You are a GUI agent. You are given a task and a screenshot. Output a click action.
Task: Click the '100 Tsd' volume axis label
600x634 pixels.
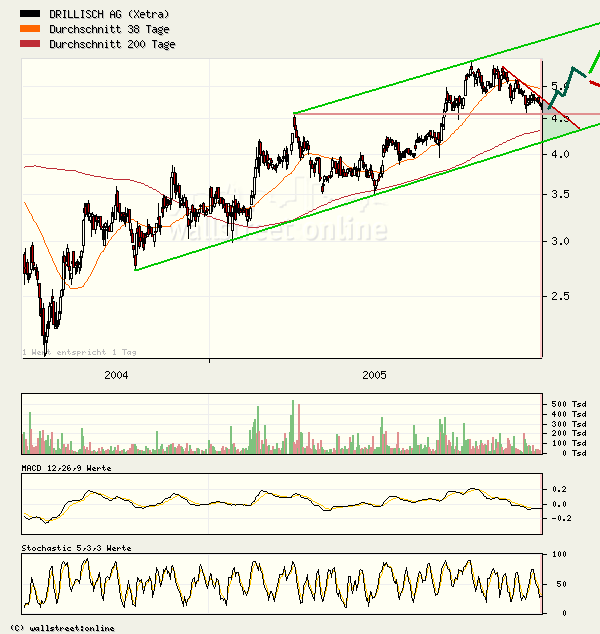tap(569, 443)
